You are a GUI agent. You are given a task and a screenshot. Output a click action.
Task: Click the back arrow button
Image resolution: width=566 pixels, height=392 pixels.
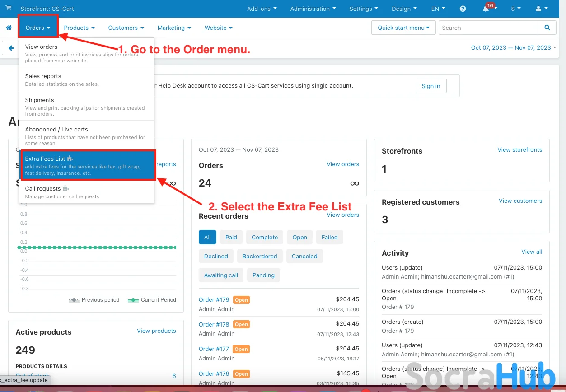tap(11, 48)
